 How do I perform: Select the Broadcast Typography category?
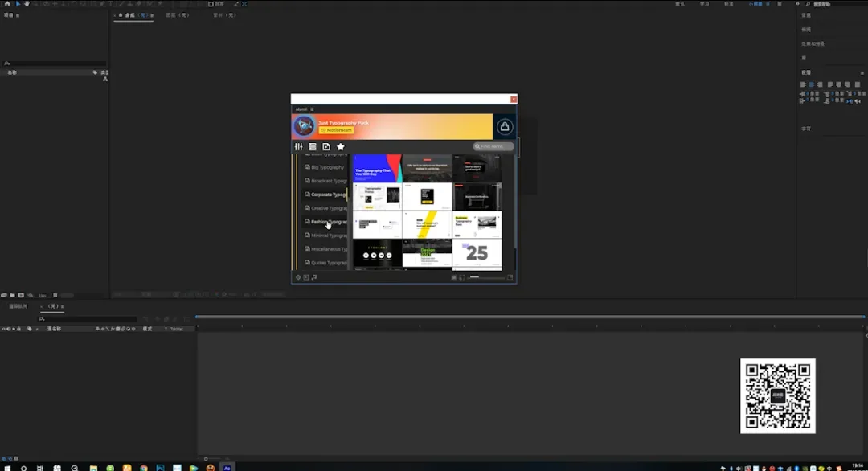pyautogui.click(x=325, y=181)
